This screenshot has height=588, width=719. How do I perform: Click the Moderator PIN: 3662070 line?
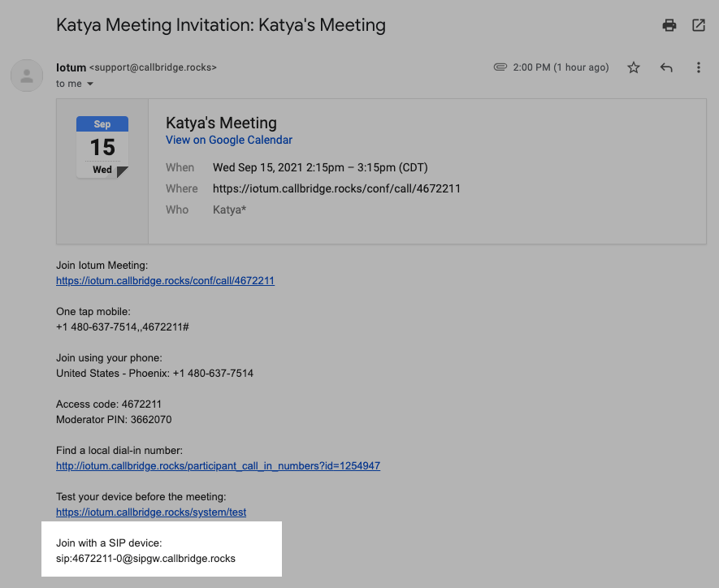coord(114,419)
